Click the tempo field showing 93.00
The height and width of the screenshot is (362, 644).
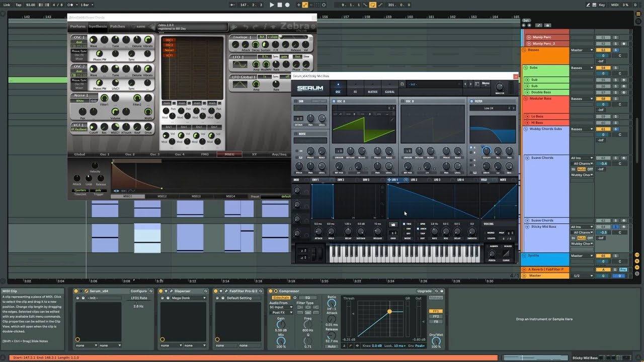(x=31, y=5)
